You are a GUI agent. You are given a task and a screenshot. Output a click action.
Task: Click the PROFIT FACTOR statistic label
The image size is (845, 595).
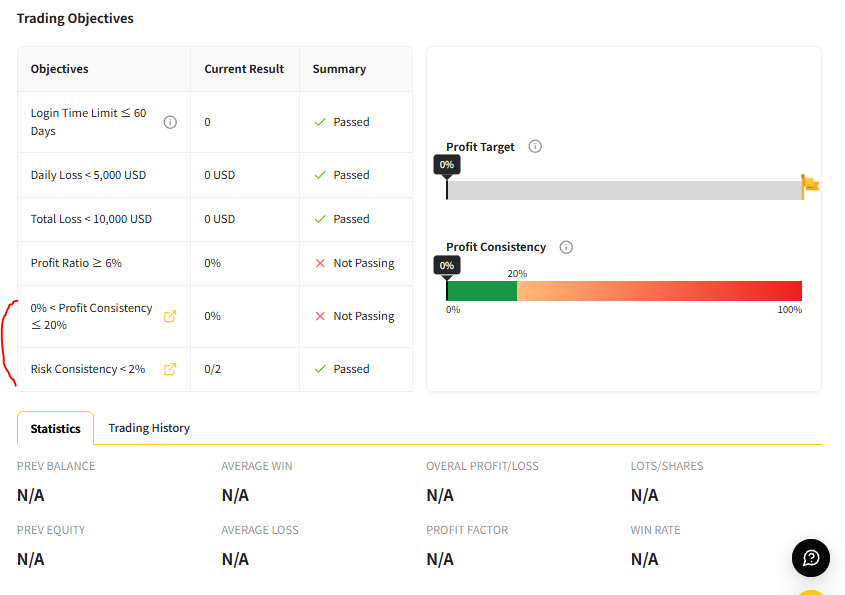[x=467, y=530]
